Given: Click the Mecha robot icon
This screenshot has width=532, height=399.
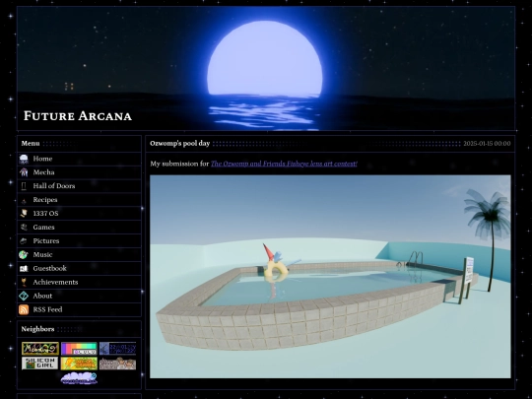Looking at the screenshot, I should pyautogui.click(x=24, y=172).
